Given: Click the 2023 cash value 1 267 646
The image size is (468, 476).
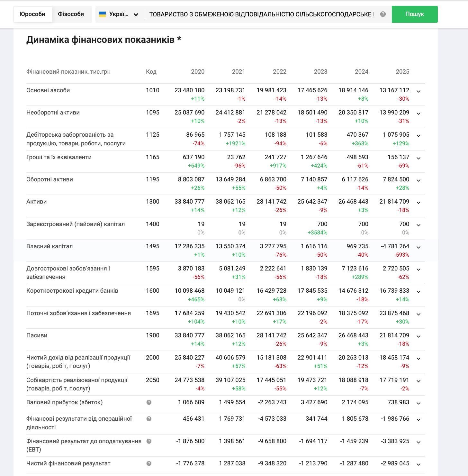Looking at the screenshot, I should click(314, 157).
